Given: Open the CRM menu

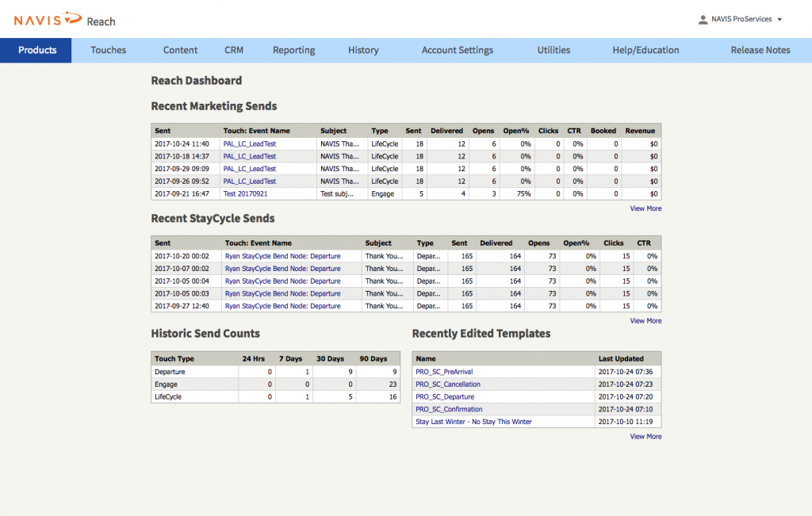Looking at the screenshot, I should coord(234,50).
